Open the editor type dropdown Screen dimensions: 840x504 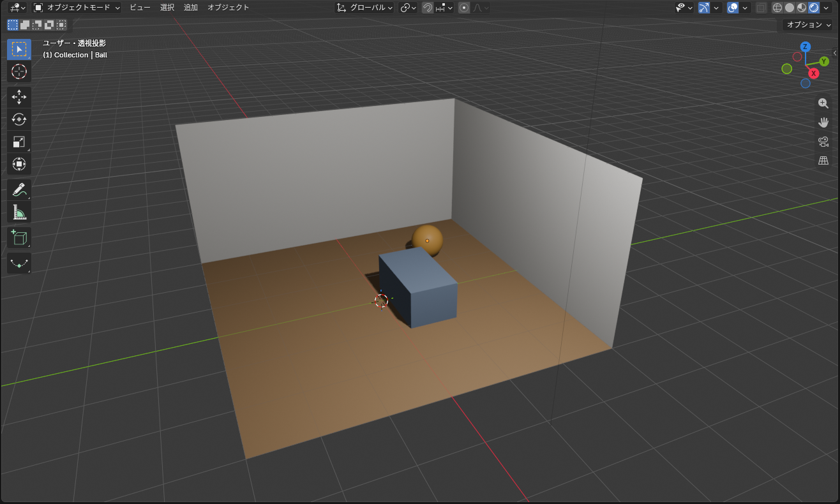[x=18, y=8]
